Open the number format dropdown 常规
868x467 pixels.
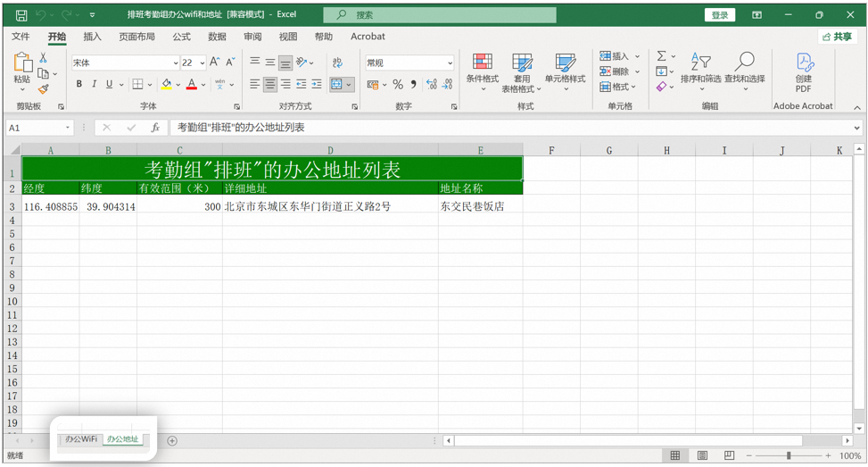coord(450,63)
